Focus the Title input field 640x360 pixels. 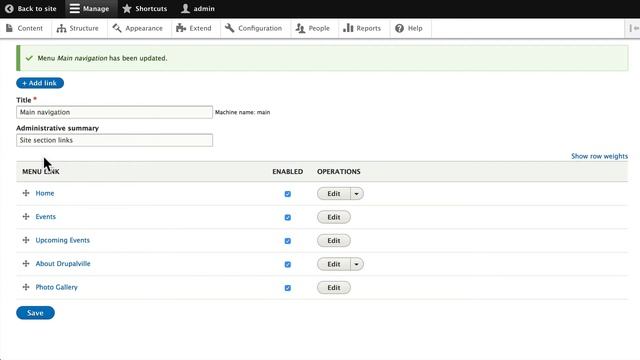tap(114, 112)
